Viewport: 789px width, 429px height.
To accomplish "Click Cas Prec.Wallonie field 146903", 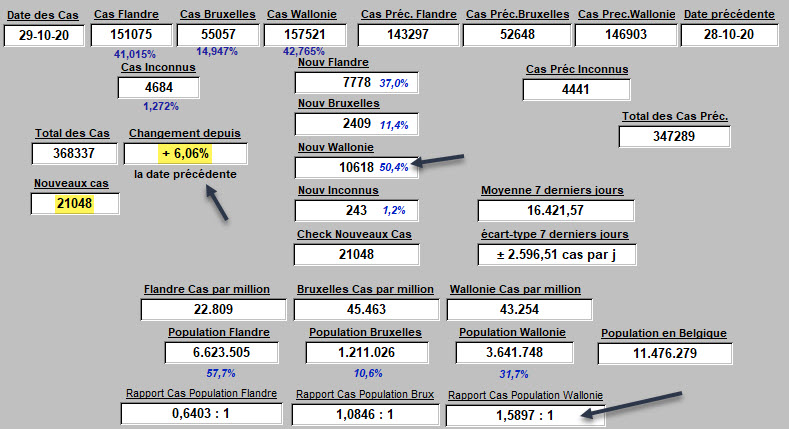I will point(626,35).
